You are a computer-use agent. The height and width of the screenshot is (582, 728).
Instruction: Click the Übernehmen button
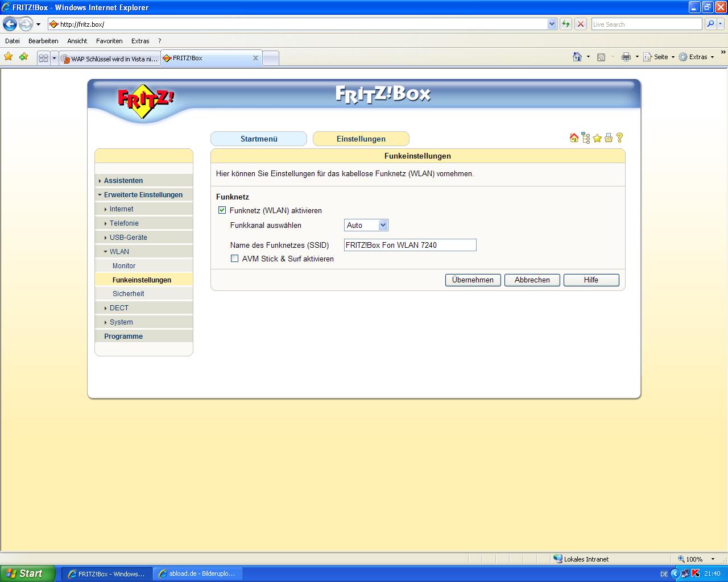[x=473, y=280]
